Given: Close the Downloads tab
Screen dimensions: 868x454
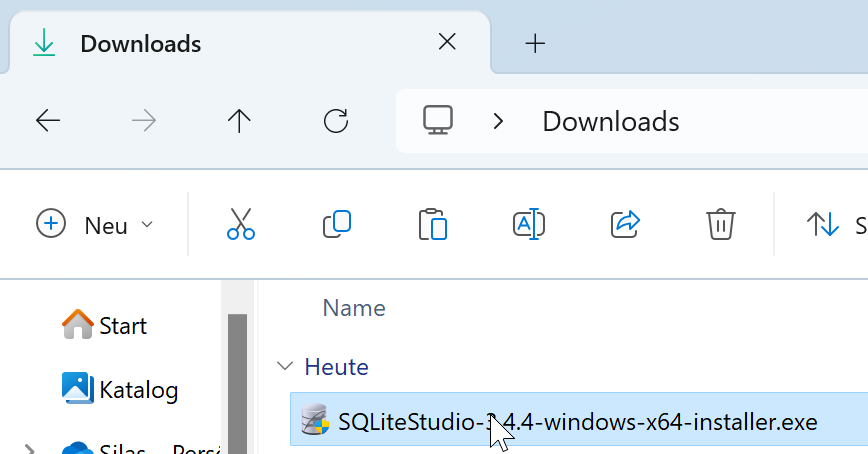Looking at the screenshot, I should 447,42.
